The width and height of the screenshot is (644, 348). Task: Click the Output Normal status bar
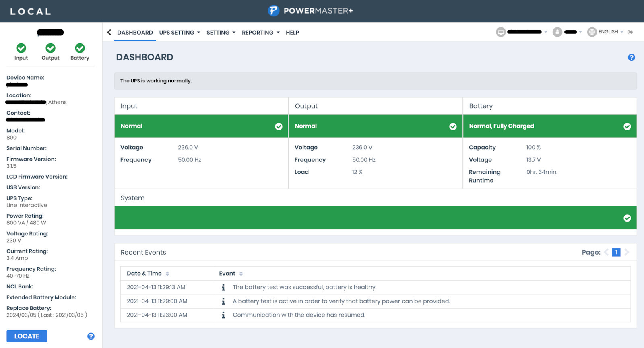pyautogui.click(x=376, y=126)
